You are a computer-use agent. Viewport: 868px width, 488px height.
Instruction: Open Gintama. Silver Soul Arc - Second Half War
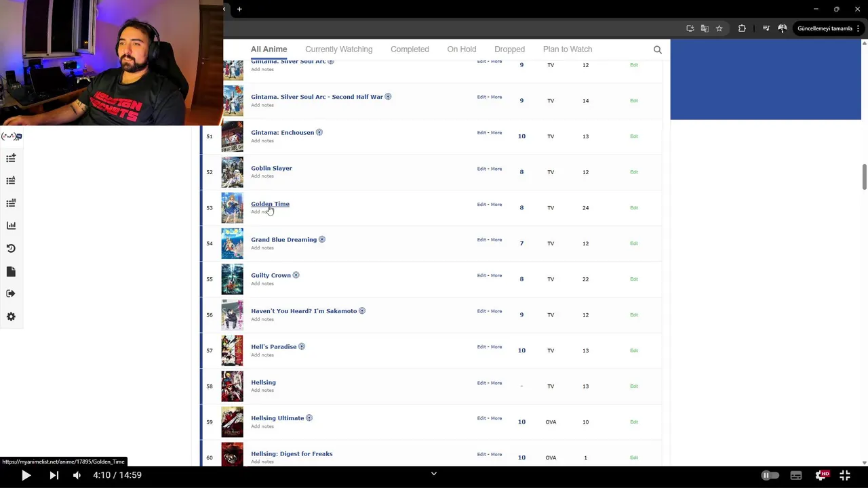(317, 97)
